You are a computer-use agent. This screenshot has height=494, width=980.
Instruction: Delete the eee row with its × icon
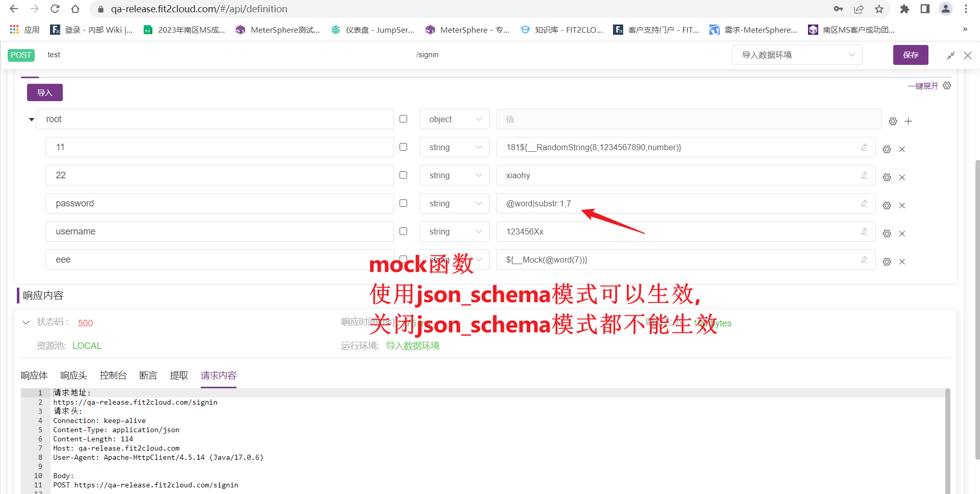(902, 262)
